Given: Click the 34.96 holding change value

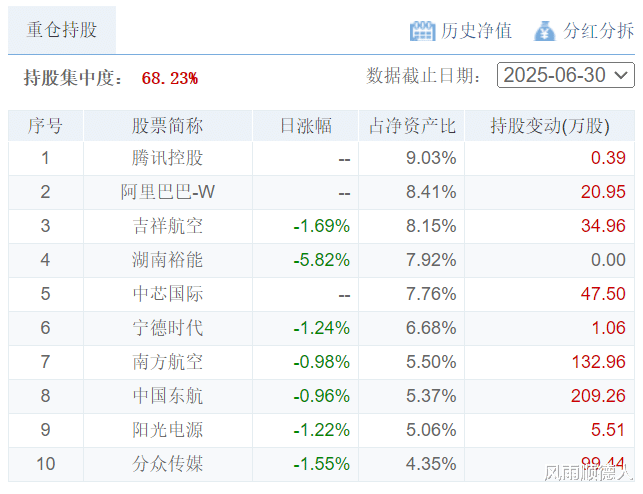Looking at the screenshot, I should coord(603,226).
